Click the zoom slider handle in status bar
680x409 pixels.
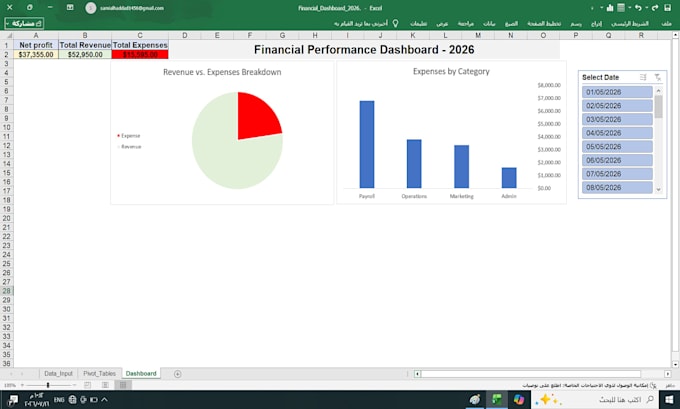click(48, 385)
